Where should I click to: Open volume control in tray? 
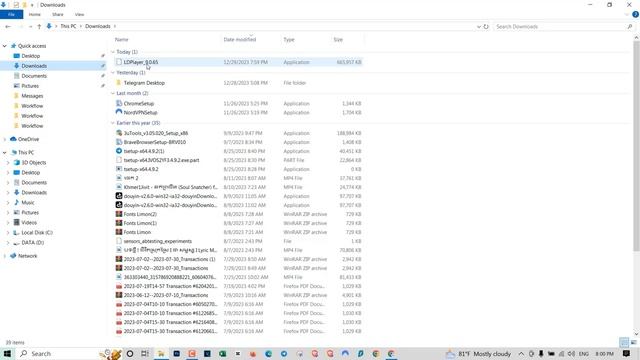[571, 353]
